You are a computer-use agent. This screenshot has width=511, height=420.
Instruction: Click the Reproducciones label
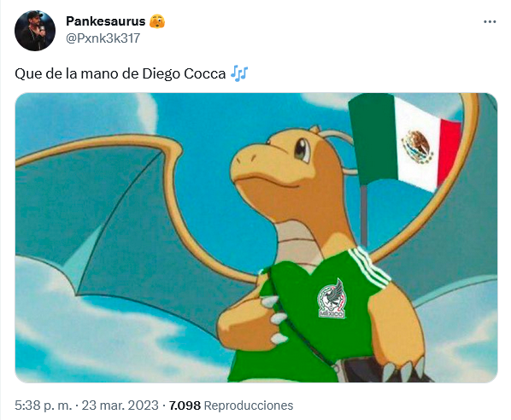249,405
